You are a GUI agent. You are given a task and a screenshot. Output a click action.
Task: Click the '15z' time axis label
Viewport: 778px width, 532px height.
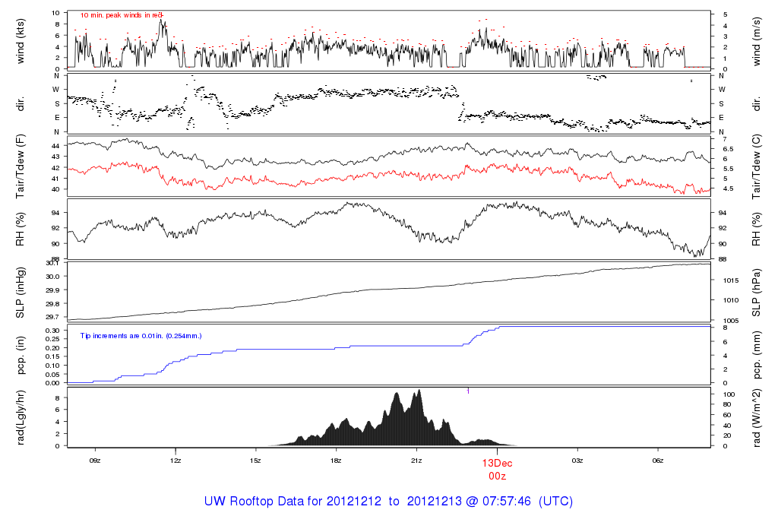point(255,461)
